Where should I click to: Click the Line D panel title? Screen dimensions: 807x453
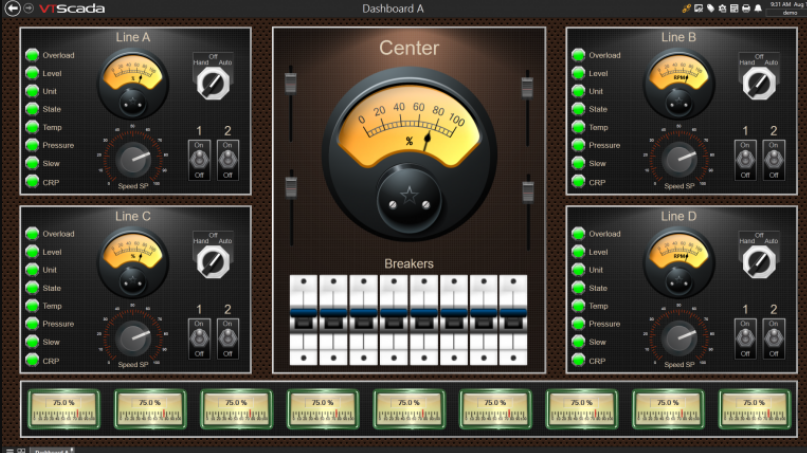tap(678, 216)
